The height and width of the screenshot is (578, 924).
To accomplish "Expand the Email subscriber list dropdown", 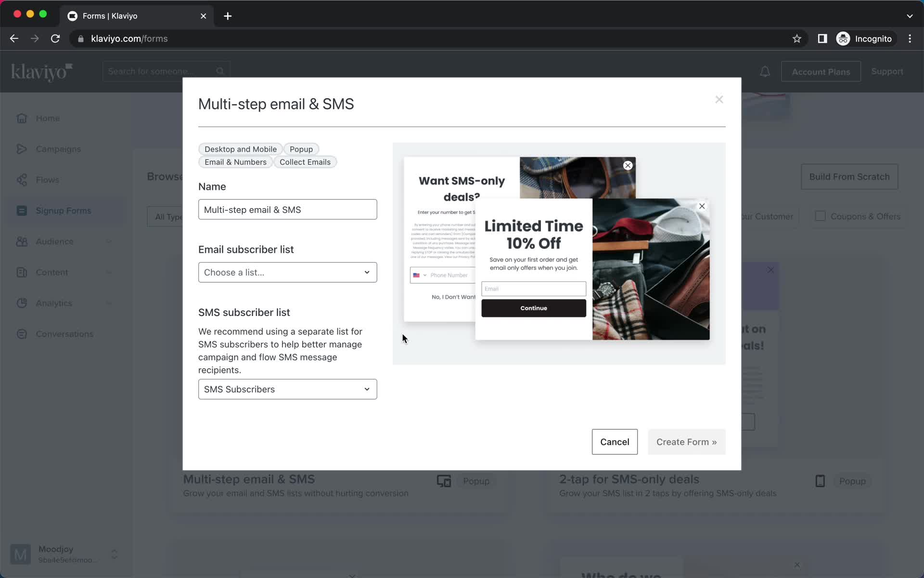I will pos(287,272).
